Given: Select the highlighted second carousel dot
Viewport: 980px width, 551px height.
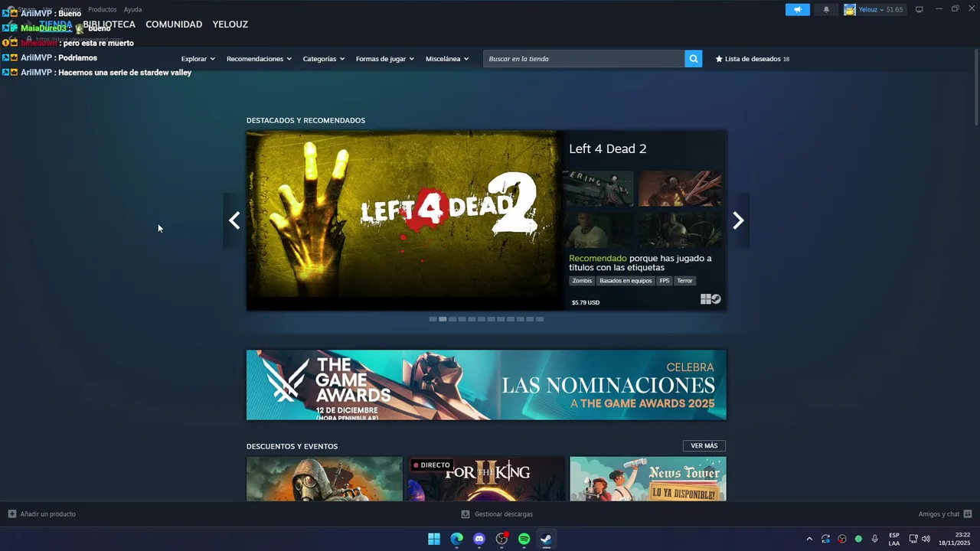Looking at the screenshot, I should [x=443, y=319].
